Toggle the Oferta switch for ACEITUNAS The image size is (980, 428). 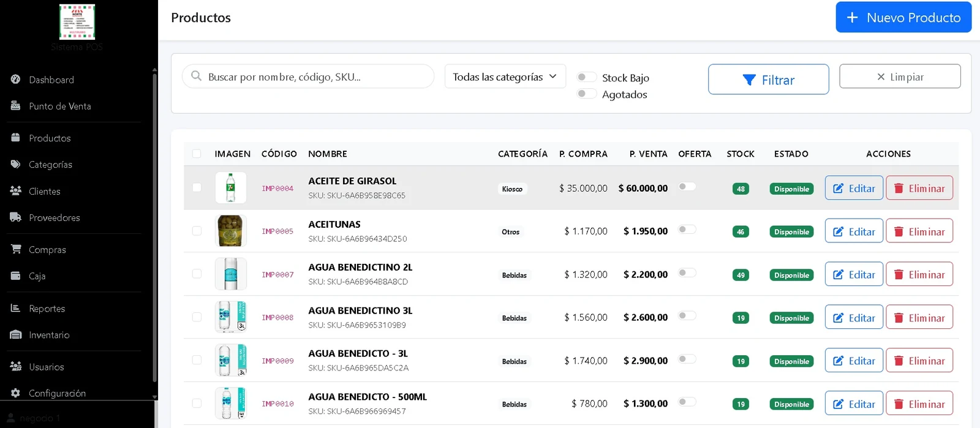[x=687, y=229]
